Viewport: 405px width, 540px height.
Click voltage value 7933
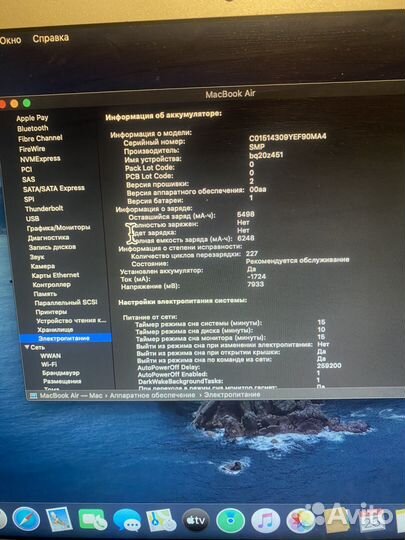coord(256,284)
